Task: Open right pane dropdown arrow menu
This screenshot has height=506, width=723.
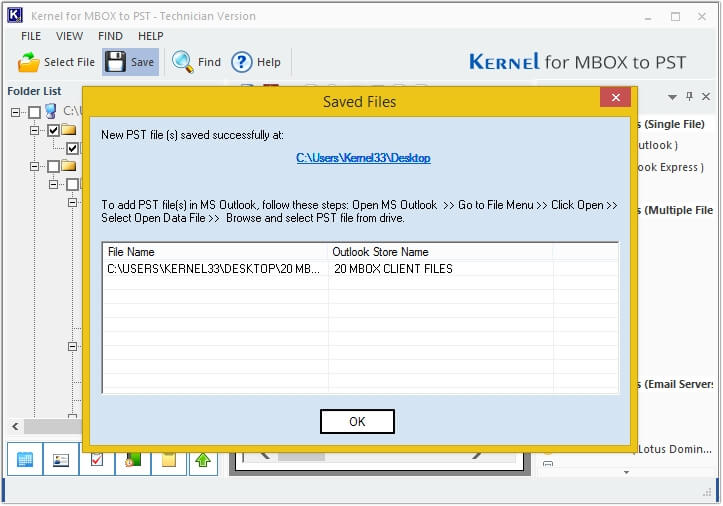Action: point(672,97)
